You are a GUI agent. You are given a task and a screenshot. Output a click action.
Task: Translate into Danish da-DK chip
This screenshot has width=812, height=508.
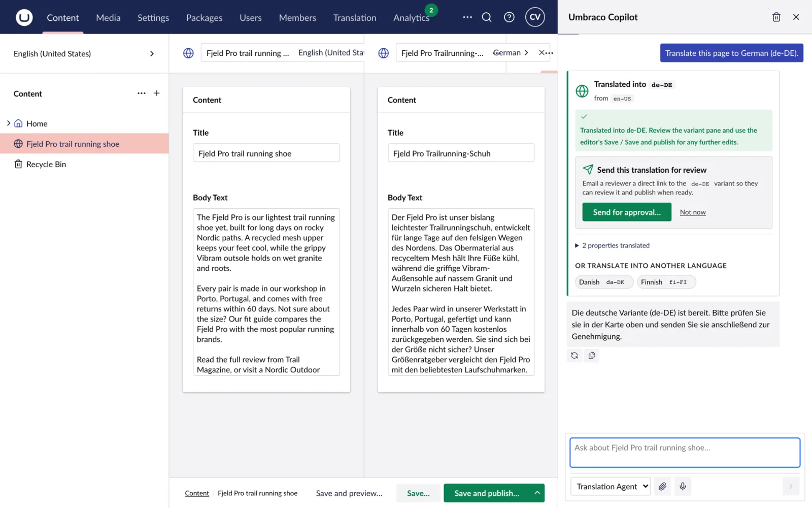click(604, 282)
